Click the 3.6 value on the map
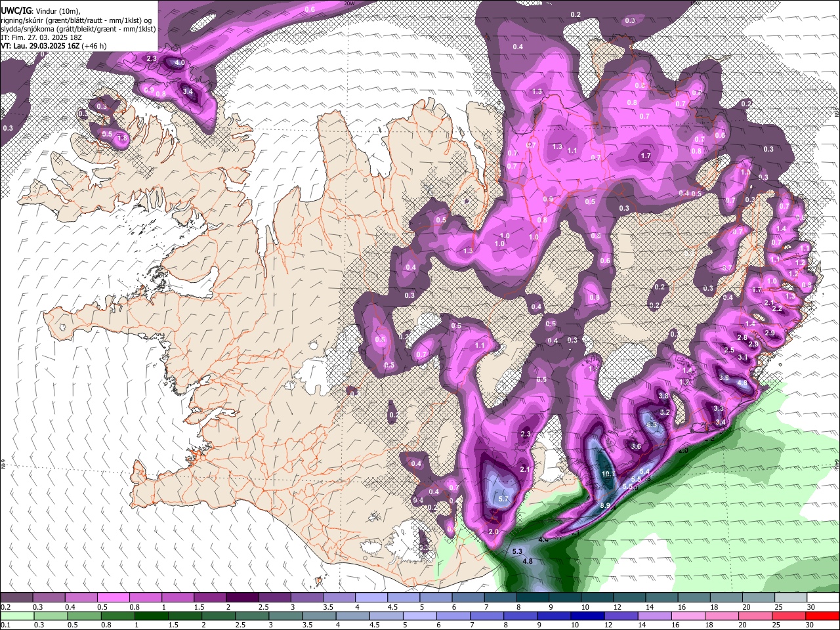Viewport: 840px width, 630px height. point(635,446)
